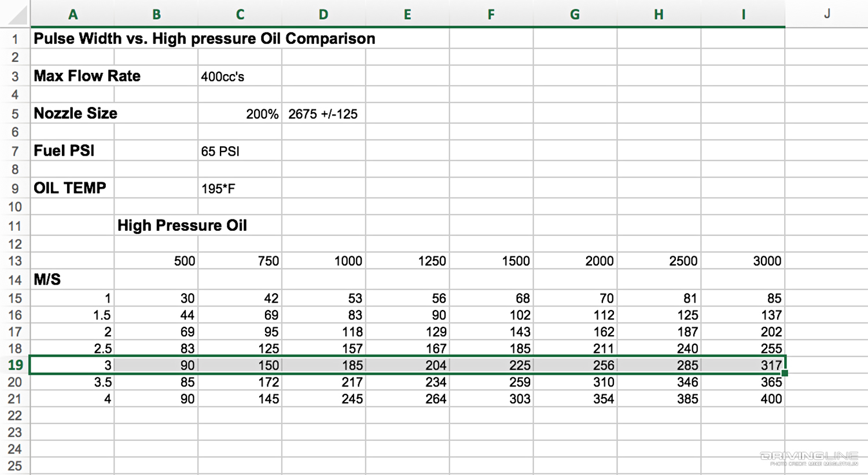
Task: Click the Select All corner above row 1
Action: 16,14
